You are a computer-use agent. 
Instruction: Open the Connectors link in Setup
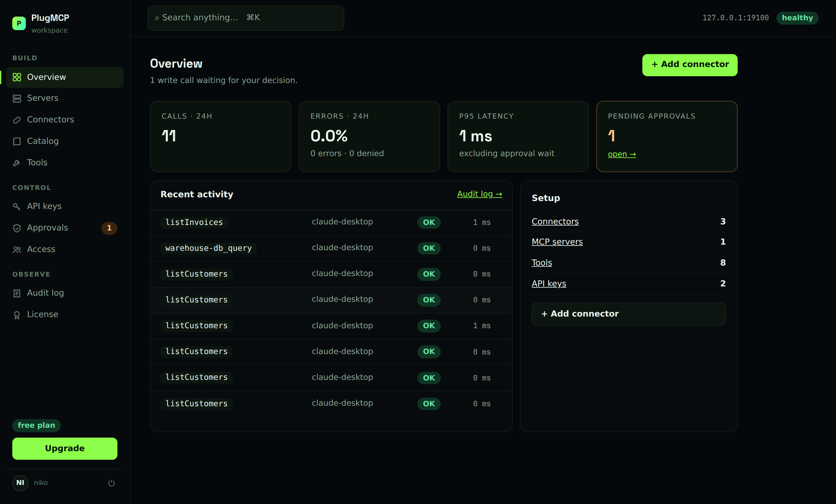555,222
